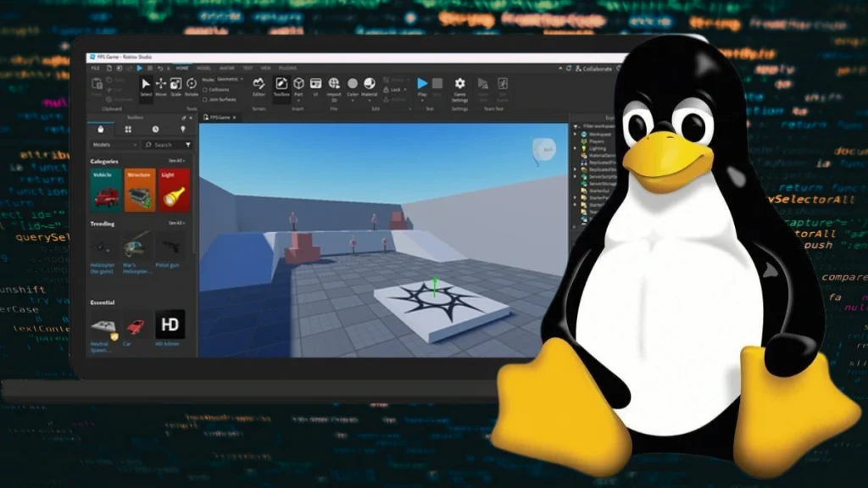This screenshot has height=488, width=868.
Task: Open the Explorer filter dropdown arrow
Action: 576,127
